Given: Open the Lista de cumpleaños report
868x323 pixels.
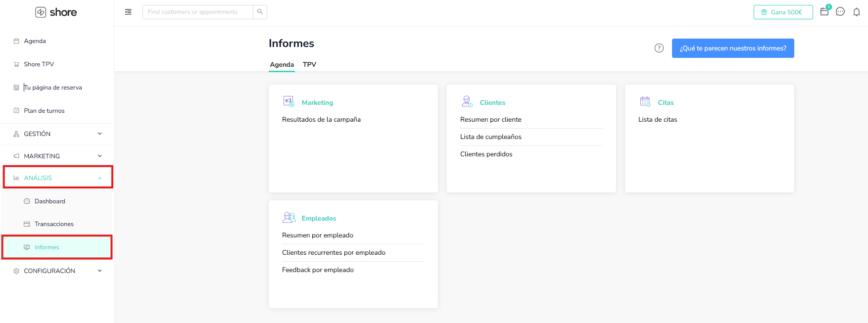Looking at the screenshot, I should pyautogui.click(x=491, y=137).
